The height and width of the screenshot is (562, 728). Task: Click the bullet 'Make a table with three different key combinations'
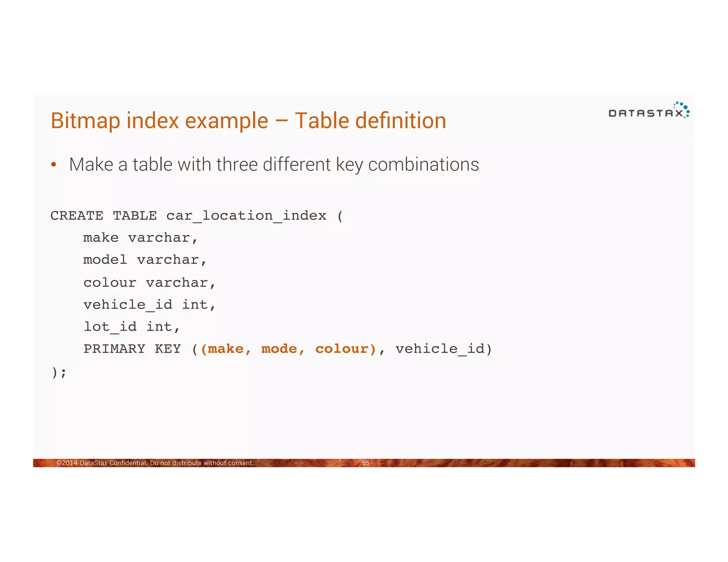click(274, 165)
